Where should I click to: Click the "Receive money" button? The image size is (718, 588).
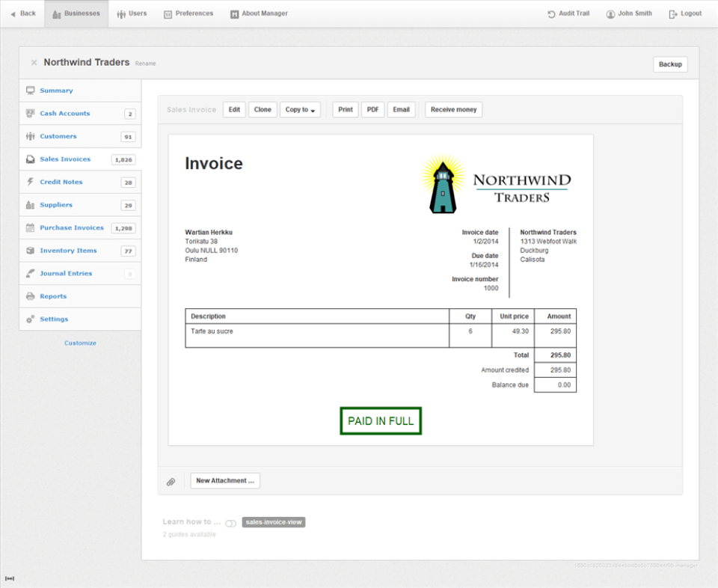pyautogui.click(x=452, y=109)
